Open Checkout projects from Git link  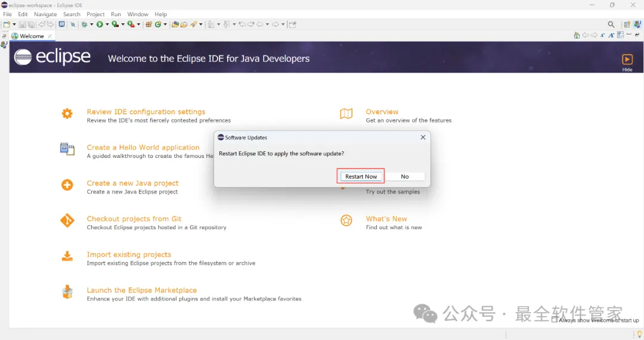click(x=134, y=219)
